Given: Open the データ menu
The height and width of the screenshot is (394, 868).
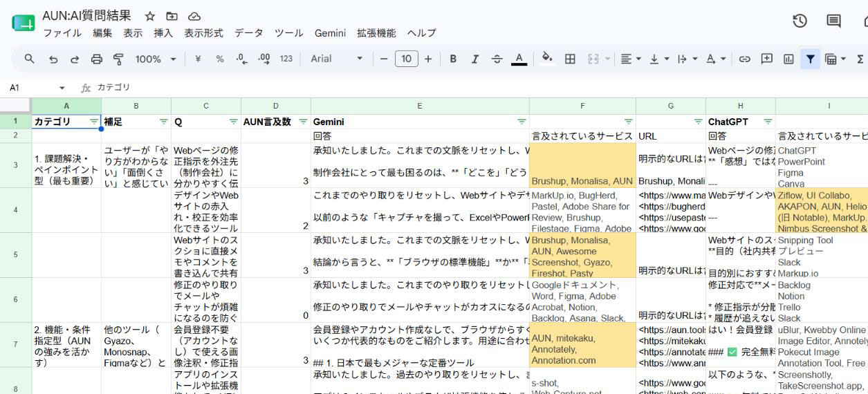Looking at the screenshot, I should coord(248,32).
